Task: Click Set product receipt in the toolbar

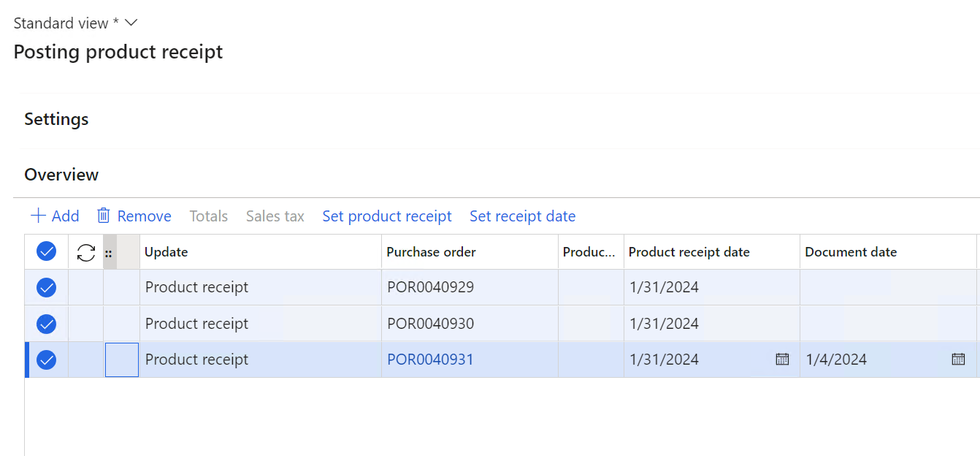Action: coord(387,216)
